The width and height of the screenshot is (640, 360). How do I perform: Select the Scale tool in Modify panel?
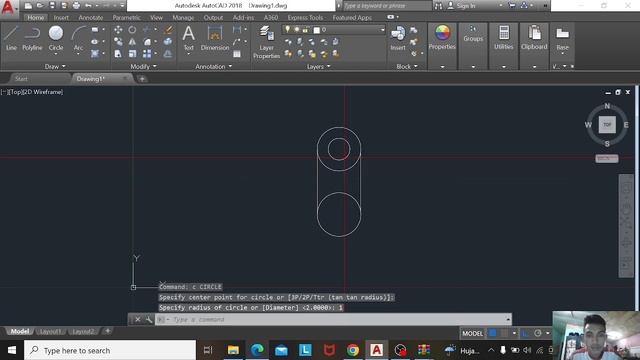click(132, 53)
